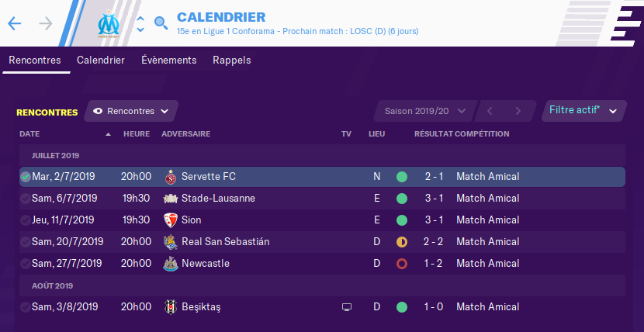Toggle the checkmark for the Stade-Lausanne match
This screenshot has height=332, width=644.
click(26, 199)
